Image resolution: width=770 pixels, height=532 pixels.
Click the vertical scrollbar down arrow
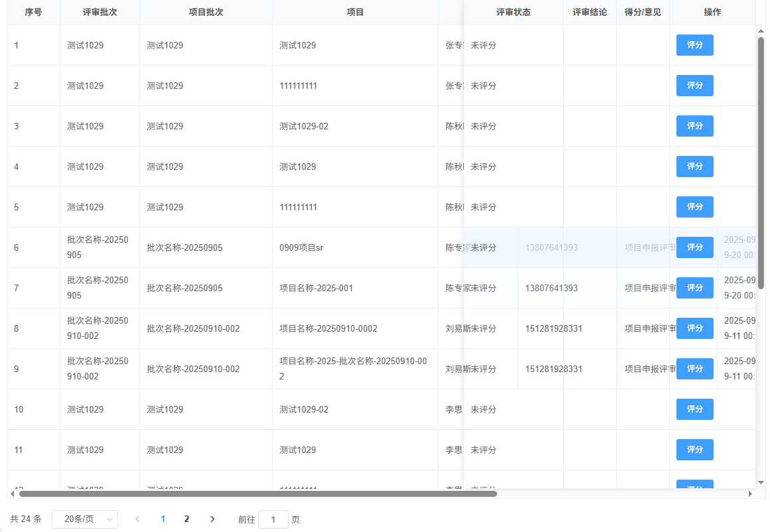pyautogui.click(x=761, y=483)
